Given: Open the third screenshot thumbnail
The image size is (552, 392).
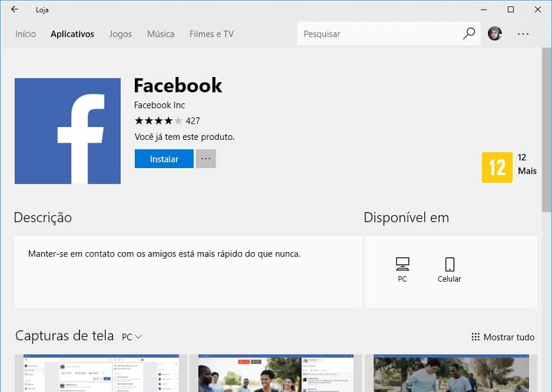Looking at the screenshot, I should (451, 373).
